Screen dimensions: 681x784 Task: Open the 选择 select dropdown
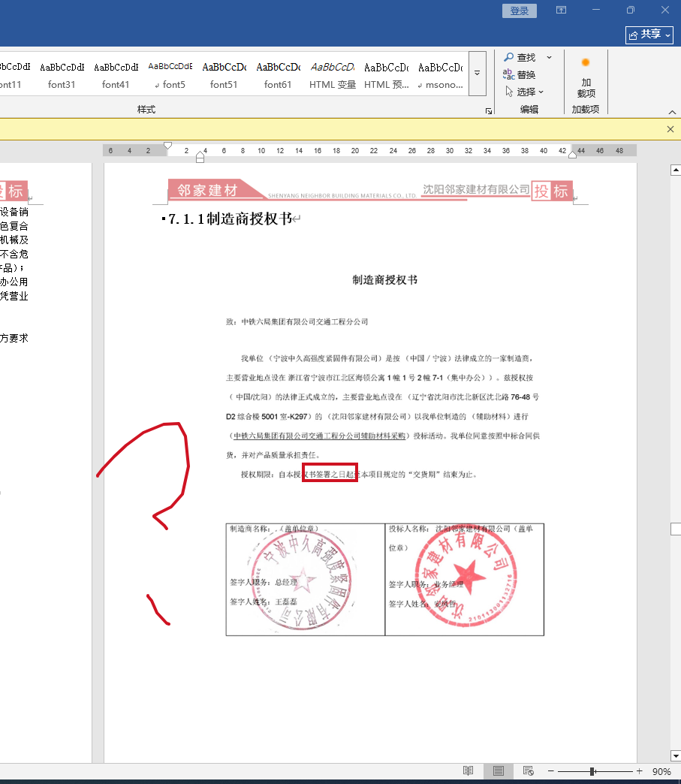pyautogui.click(x=524, y=92)
